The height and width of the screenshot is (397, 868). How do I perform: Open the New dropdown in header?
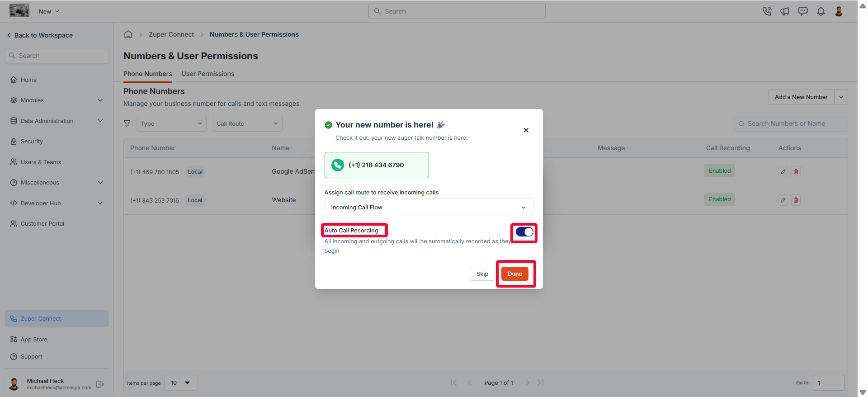[49, 11]
